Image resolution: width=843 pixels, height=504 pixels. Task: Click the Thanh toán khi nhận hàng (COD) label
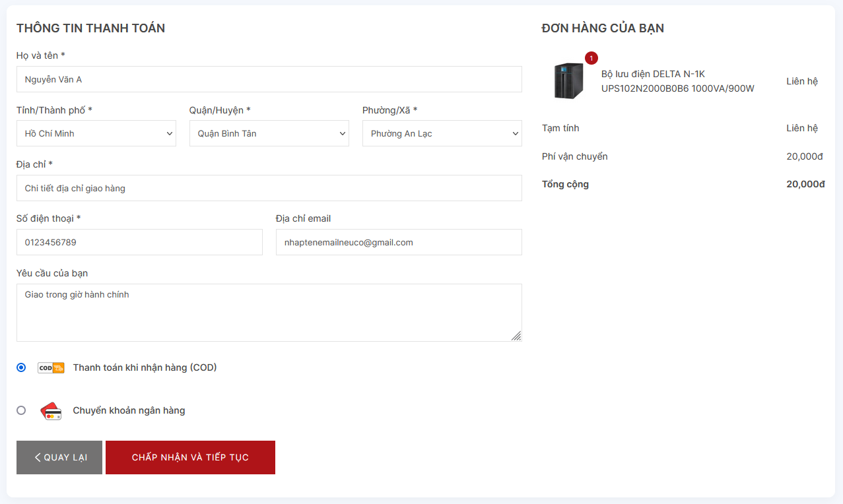click(x=145, y=367)
